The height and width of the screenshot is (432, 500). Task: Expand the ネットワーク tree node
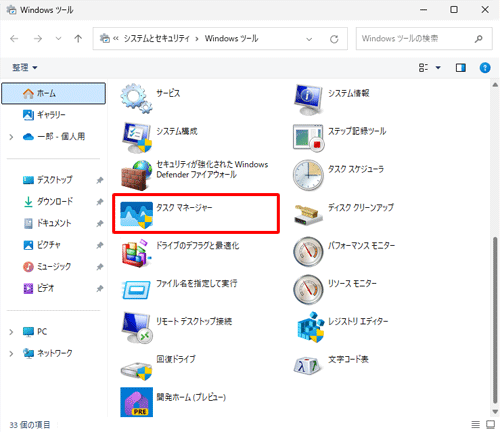[11, 353]
